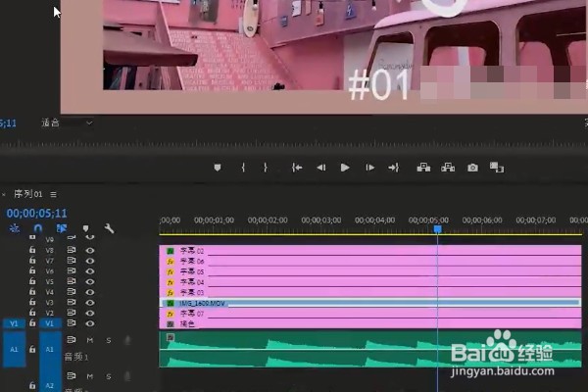Hide track V8 with eye icon
588x392 pixels.
pos(89,250)
